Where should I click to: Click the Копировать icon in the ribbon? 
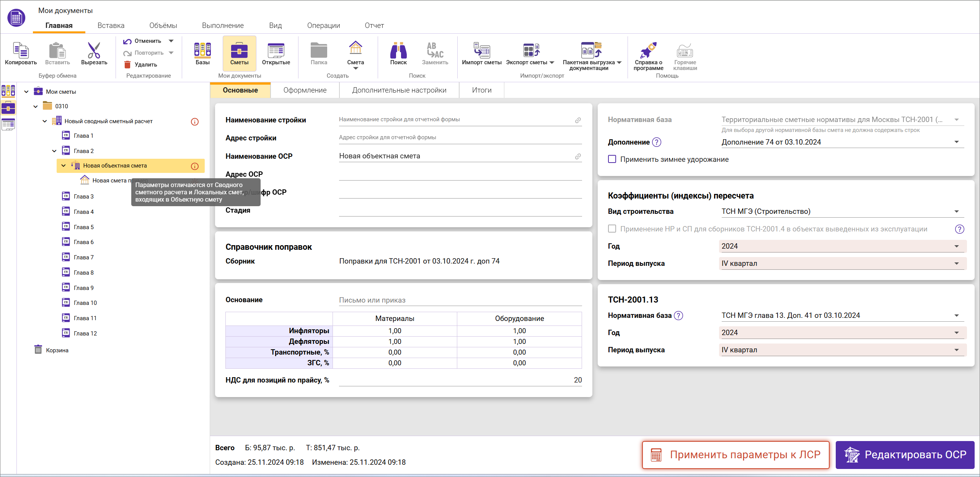[21, 50]
